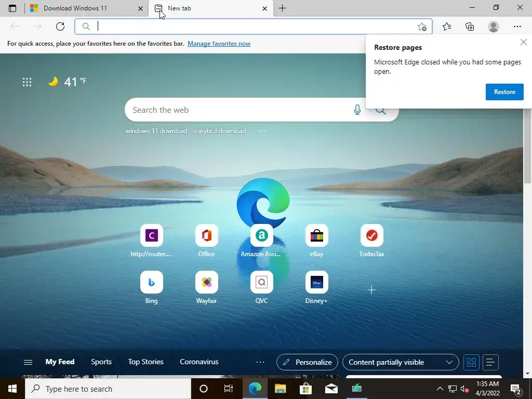Add a site with the plus tile

[371, 290]
